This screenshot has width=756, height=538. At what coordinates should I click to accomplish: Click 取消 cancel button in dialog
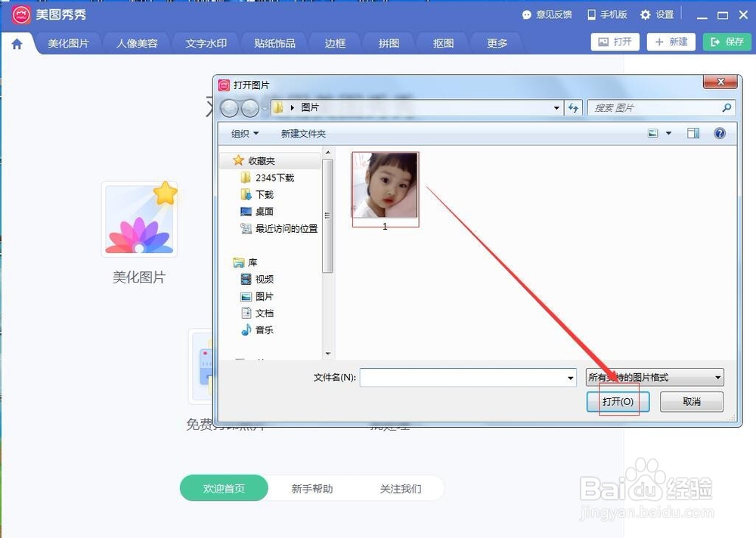coord(692,401)
